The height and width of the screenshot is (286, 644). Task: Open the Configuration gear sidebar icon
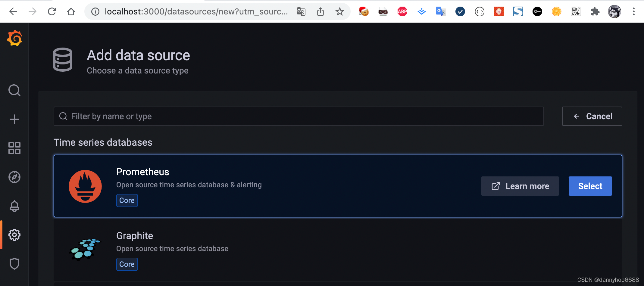pyautogui.click(x=14, y=235)
